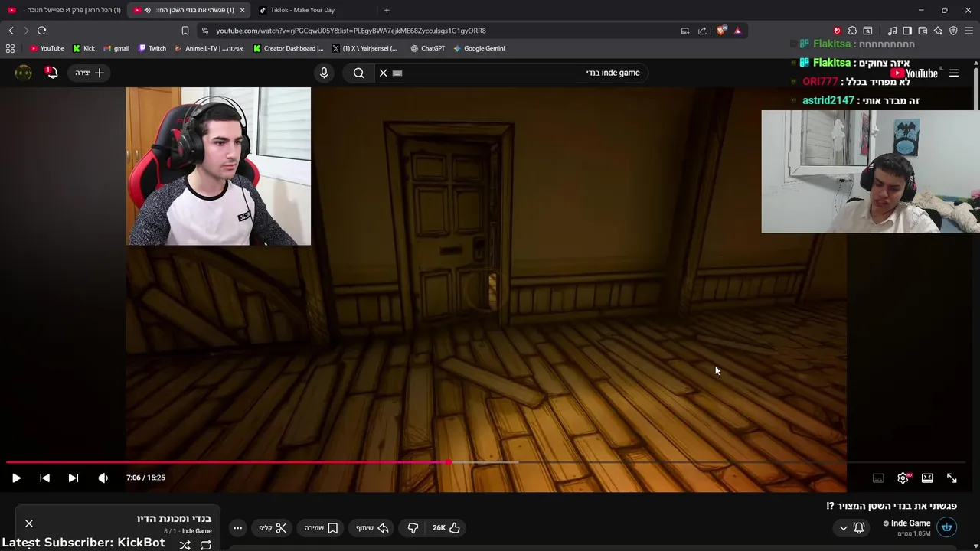Close the active YouTube tab

242,10
